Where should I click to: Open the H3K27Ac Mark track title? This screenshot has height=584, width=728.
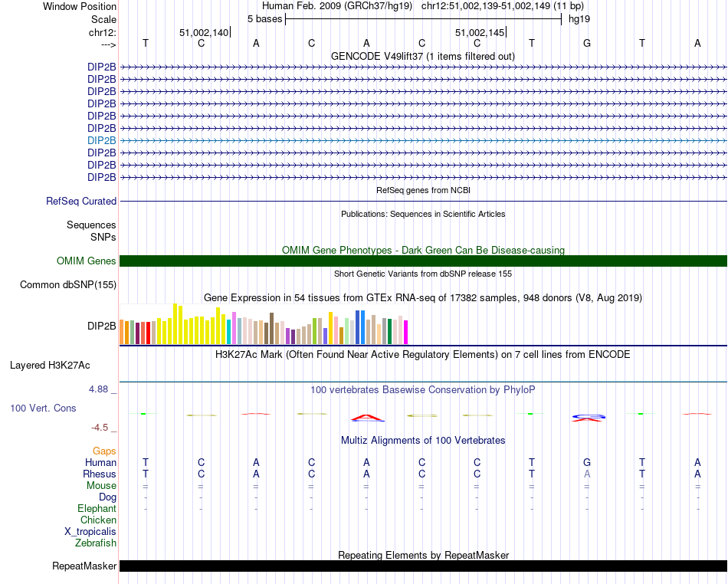[x=423, y=355]
